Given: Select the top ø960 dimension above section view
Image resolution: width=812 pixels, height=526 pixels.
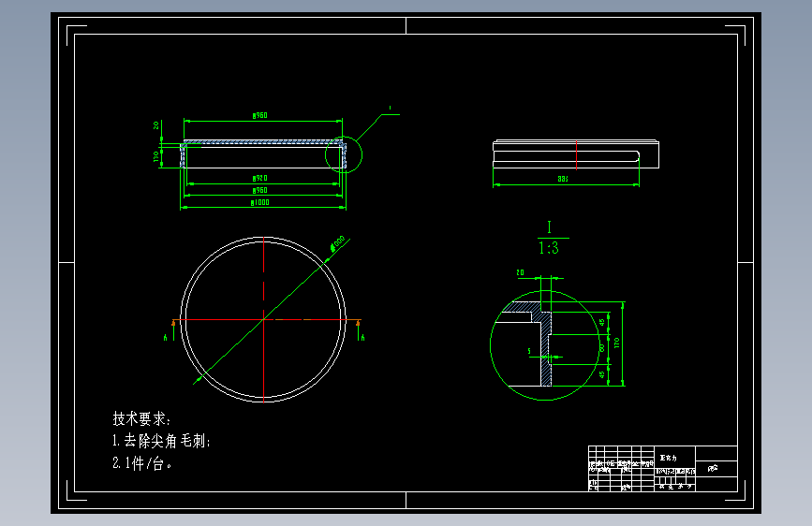Looking at the screenshot, I should [x=260, y=115].
